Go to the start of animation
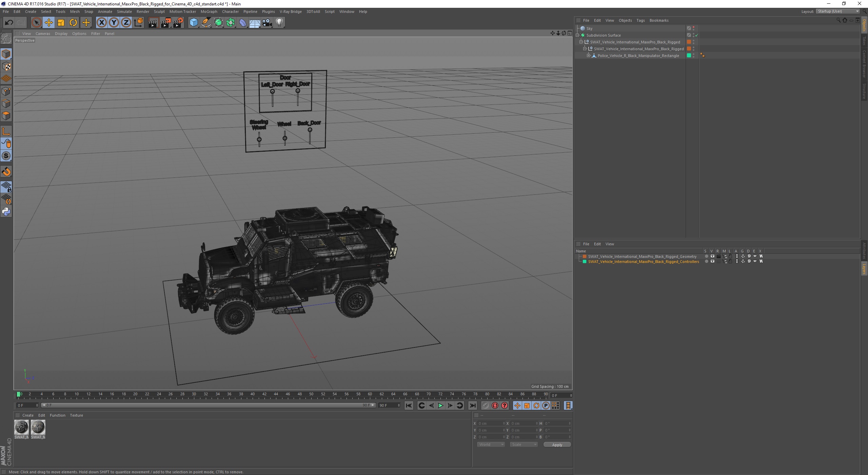Viewport: 868px width, 475px height. click(409, 405)
